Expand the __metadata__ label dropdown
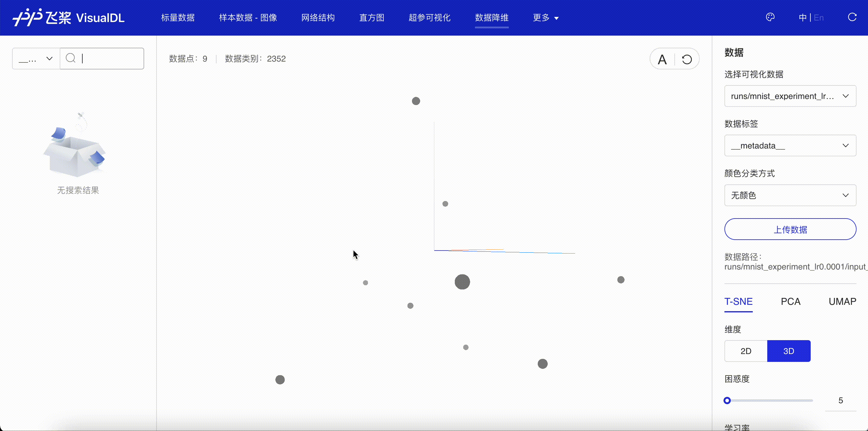This screenshot has height=431, width=868. [790, 146]
